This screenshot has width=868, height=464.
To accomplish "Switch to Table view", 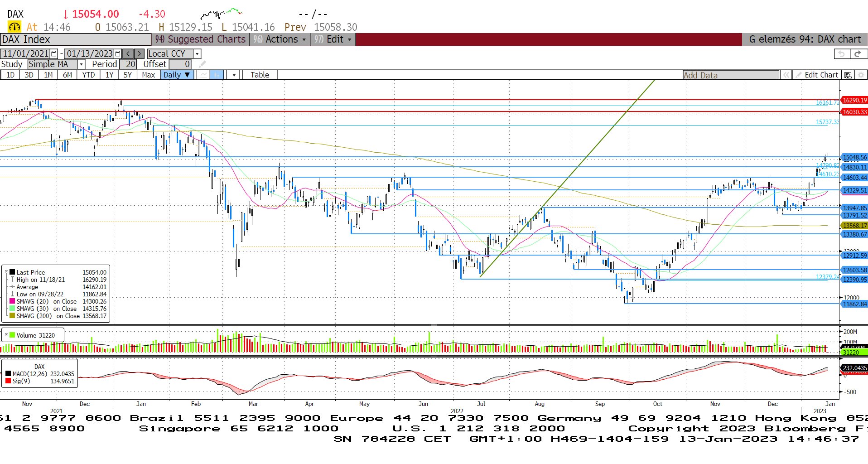I will [x=260, y=75].
